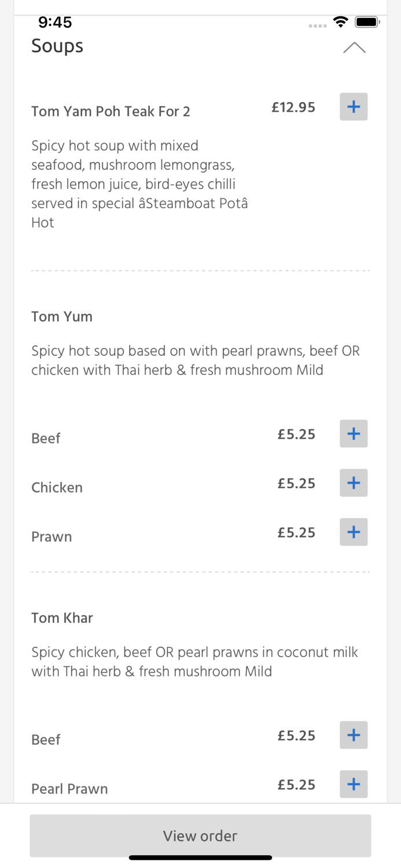
Task: Tap the clock showing 9:45
Action: pos(56,22)
